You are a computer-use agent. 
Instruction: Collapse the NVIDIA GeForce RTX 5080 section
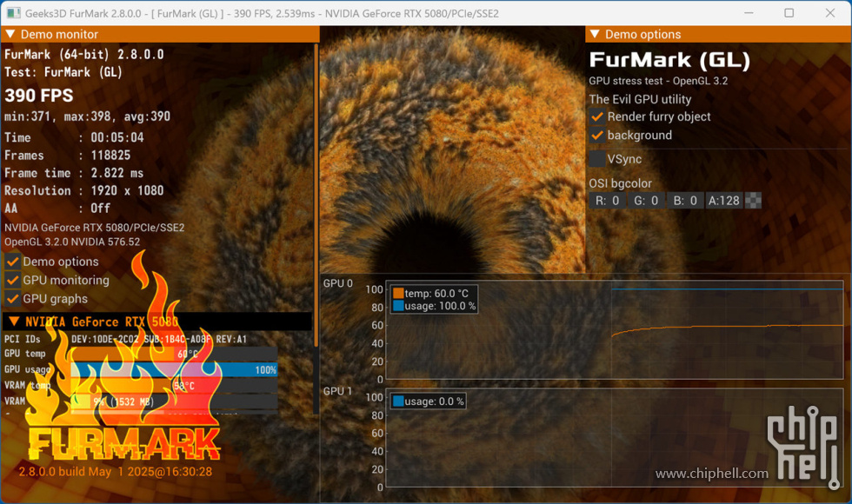point(14,322)
